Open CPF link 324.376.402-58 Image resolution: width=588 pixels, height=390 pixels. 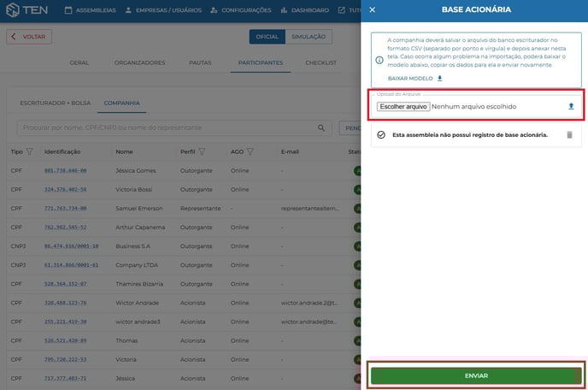pos(65,190)
